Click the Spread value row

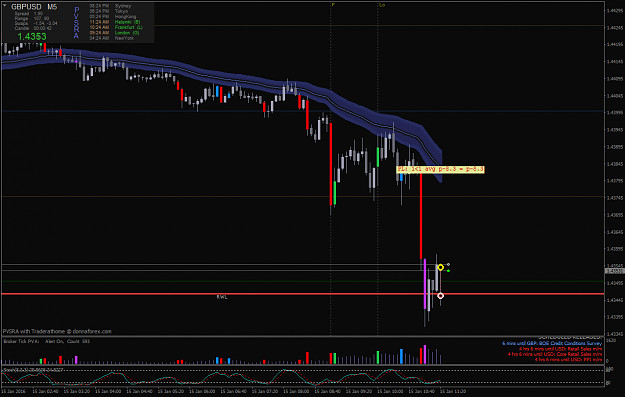[29, 14]
